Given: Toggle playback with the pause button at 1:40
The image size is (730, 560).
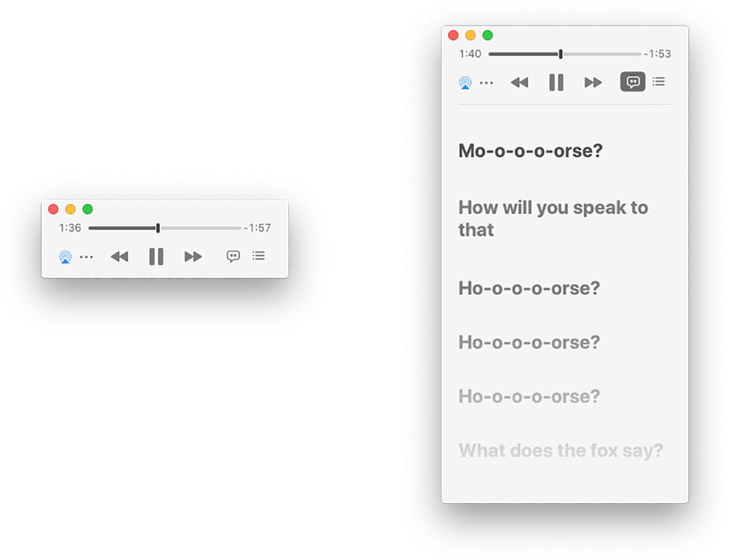Looking at the screenshot, I should tap(556, 83).
